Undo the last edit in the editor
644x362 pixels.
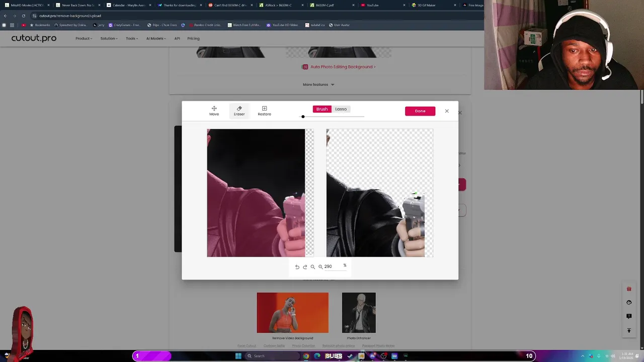pyautogui.click(x=297, y=267)
